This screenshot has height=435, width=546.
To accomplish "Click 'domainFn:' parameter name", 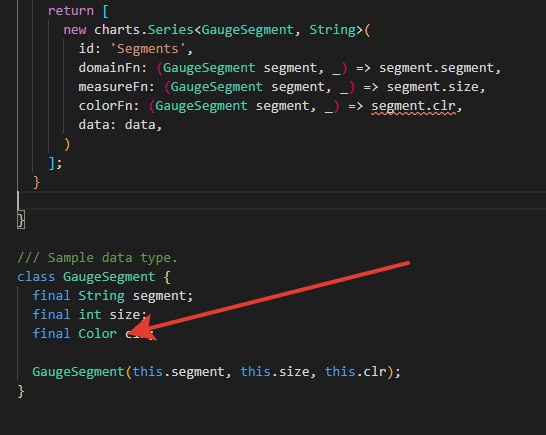I will point(112,68).
